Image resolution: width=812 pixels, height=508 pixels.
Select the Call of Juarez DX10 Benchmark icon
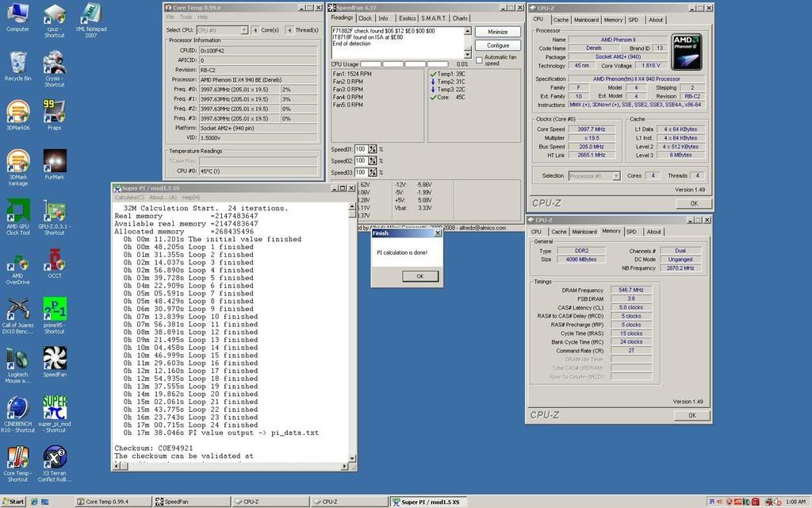17,316
